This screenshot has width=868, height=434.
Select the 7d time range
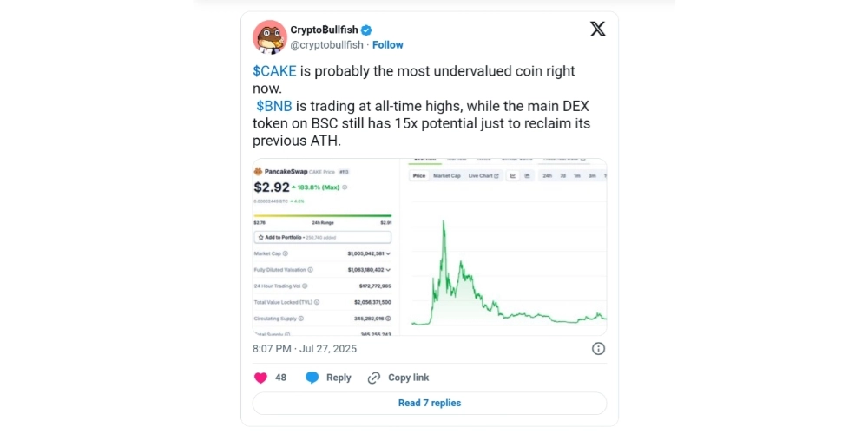coord(562,176)
